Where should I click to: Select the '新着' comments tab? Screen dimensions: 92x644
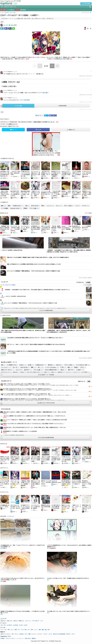[x=89, y=381]
